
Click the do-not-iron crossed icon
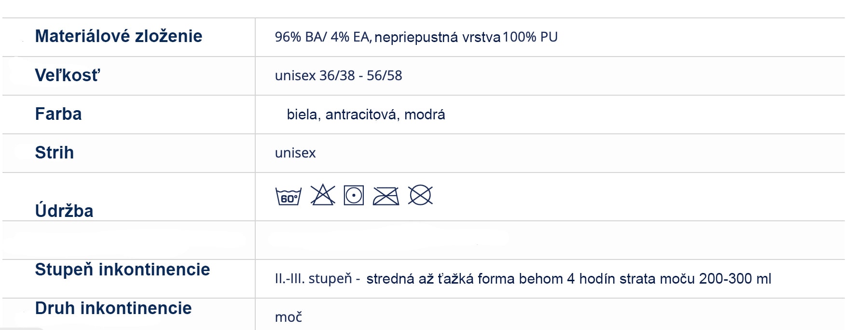tap(386, 196)
